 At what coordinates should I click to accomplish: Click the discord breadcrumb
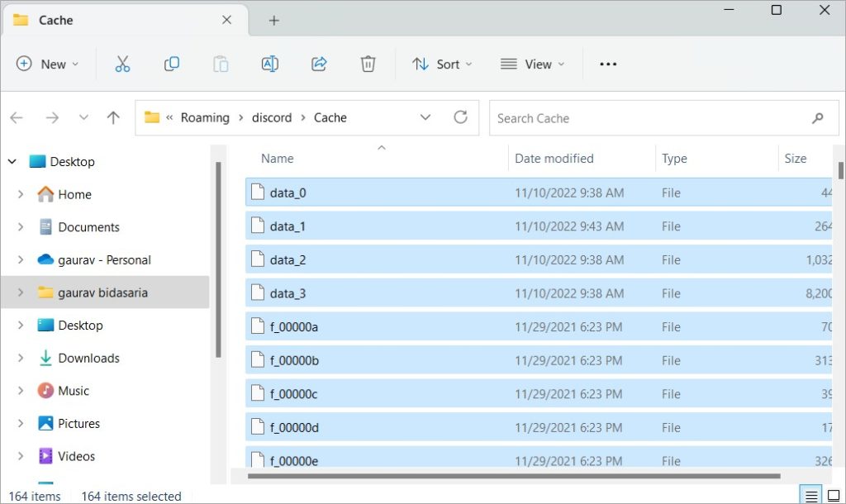272,117
